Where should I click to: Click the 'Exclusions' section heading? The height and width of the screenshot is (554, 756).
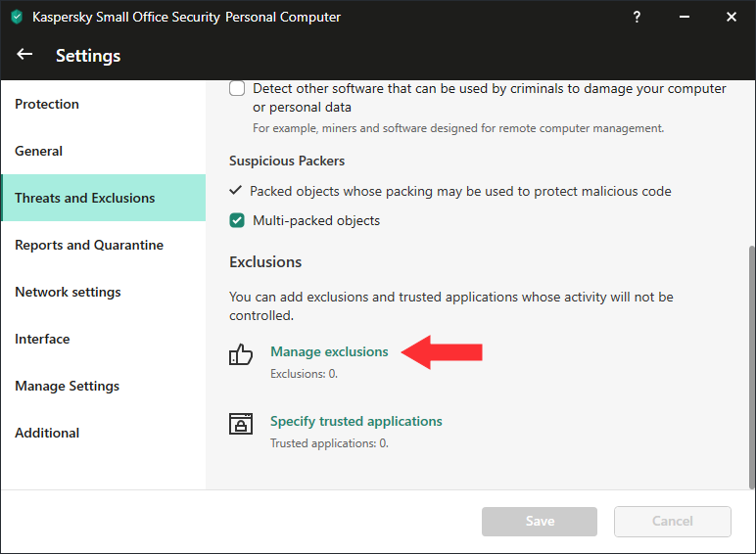point(265,262)
